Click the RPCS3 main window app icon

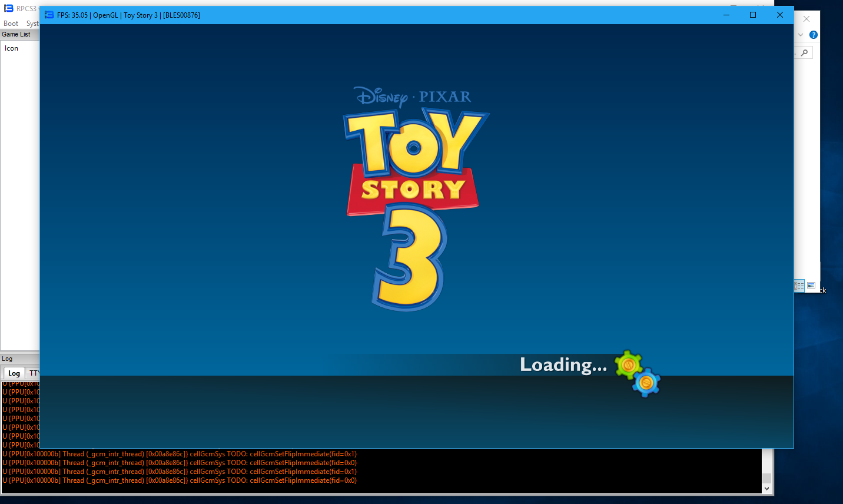pos(8,8)
